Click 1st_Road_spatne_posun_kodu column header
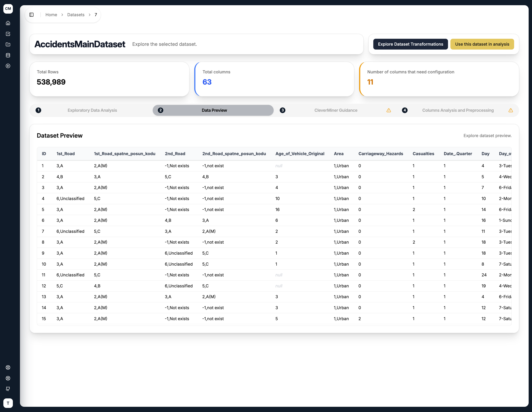Screen dimensions: 532x412 click(124, 154)
